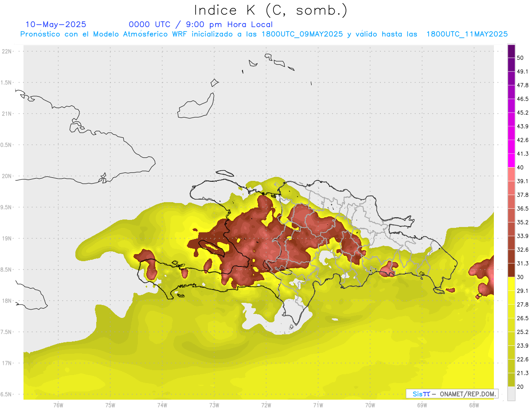Click the "25.2" color bar value
Screen dimensions: 532x411
pyautogui.click(x=522, y=332)
